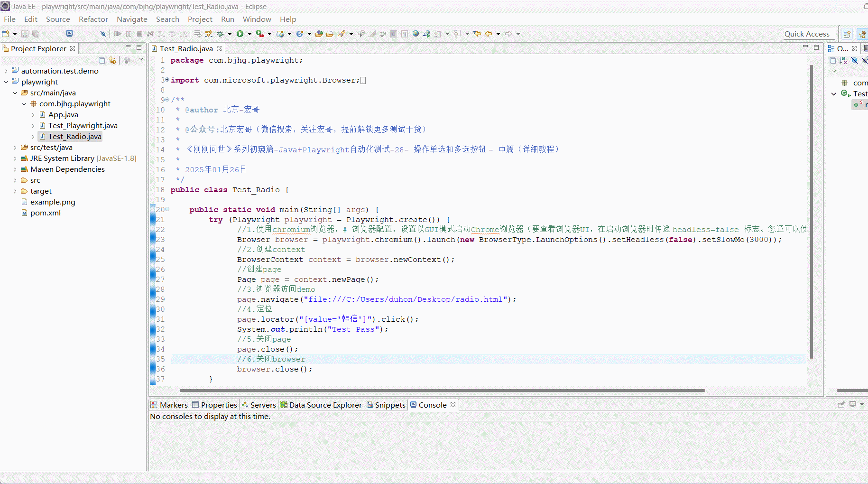Click the Open Web Browser globe icon
Viewport: 868px width, 484px height.
point(416,34)
